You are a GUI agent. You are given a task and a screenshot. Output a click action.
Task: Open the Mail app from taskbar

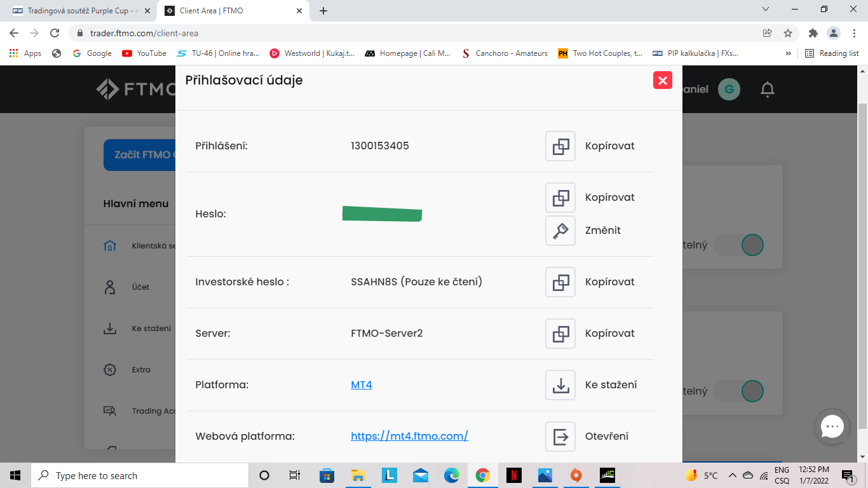pos(420,475)
